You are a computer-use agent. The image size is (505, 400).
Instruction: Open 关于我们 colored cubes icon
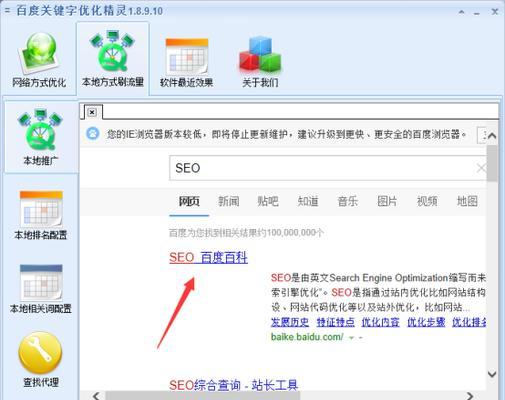[260, 55]
